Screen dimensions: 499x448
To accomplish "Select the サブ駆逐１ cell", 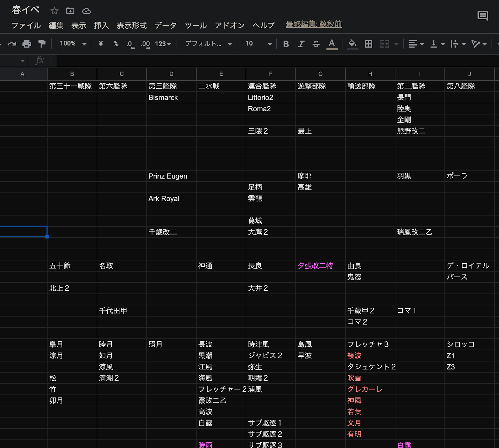I will (271, 423).
